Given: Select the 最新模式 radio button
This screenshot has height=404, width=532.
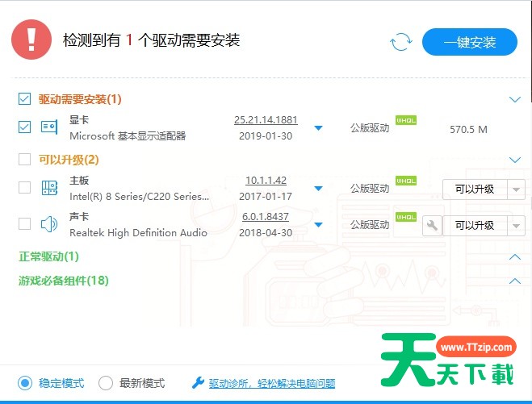Looking at the screenshot, I should 106,383.
